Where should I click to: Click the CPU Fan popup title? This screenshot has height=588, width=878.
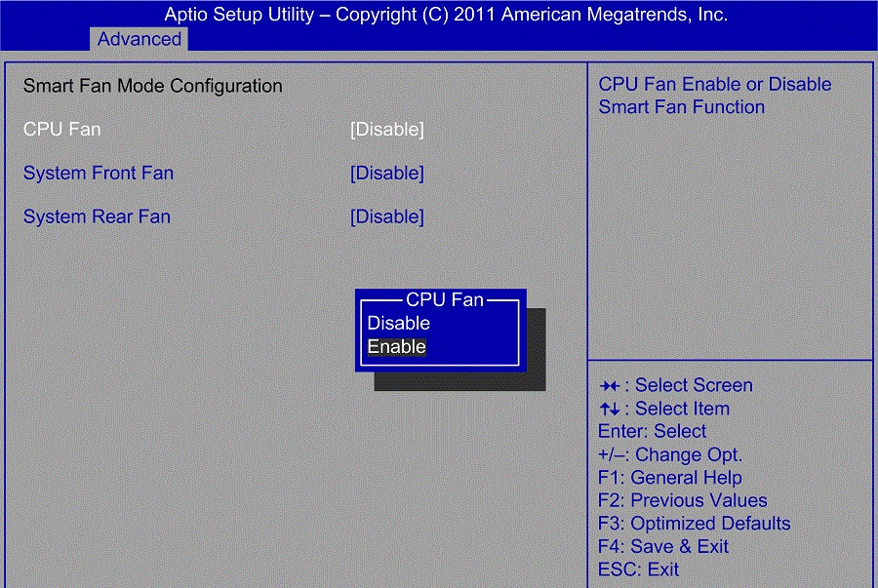pyautogui.click(x=444, y=299)
